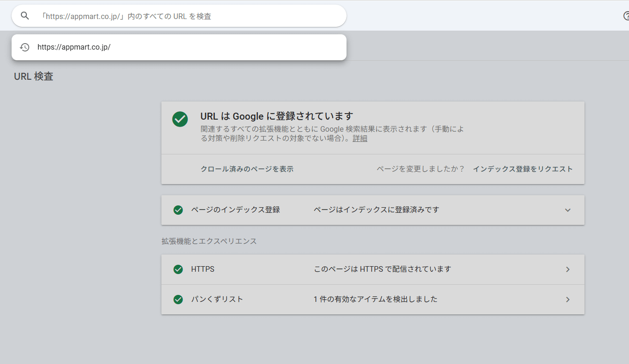Screen dimensions: 629x364
Task: Open パンくずリスト details arrow
Action: (568, 300)
